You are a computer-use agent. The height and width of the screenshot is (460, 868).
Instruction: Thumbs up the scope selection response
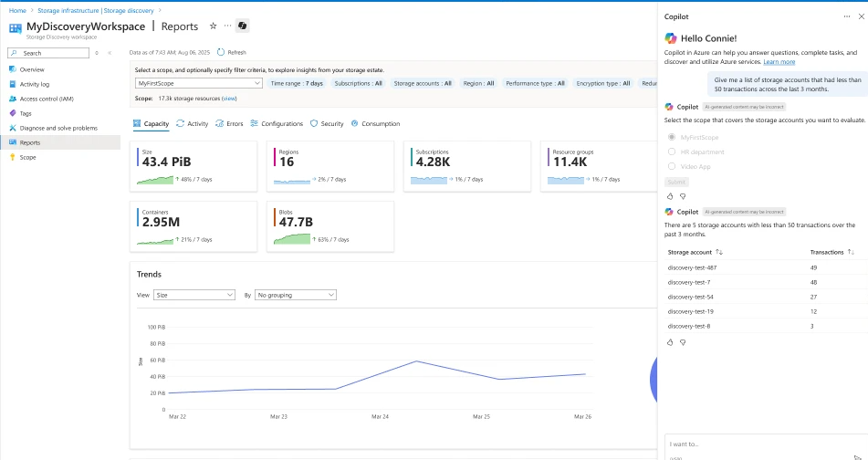coord(670,196)
